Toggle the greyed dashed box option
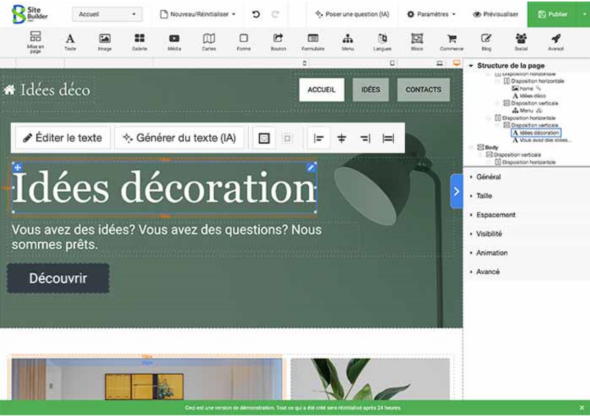This screenshot has width=590, height=417. pyautogui.click(x=287, y=138)
